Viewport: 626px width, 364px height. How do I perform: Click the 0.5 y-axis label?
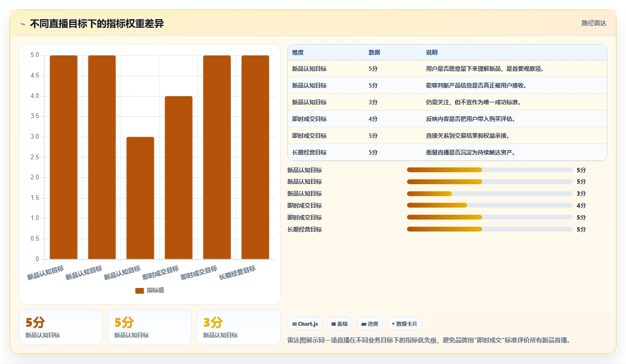[x=34, y=239]
